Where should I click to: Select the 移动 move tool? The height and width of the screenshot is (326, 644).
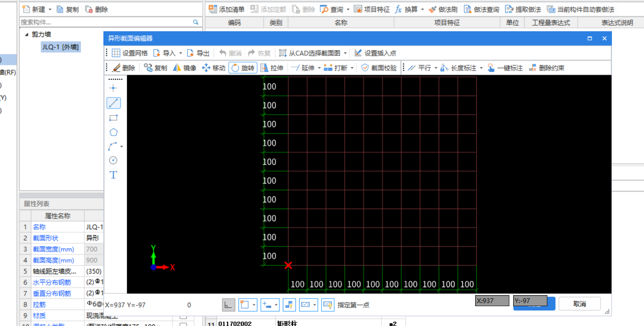tap(214, 68)
